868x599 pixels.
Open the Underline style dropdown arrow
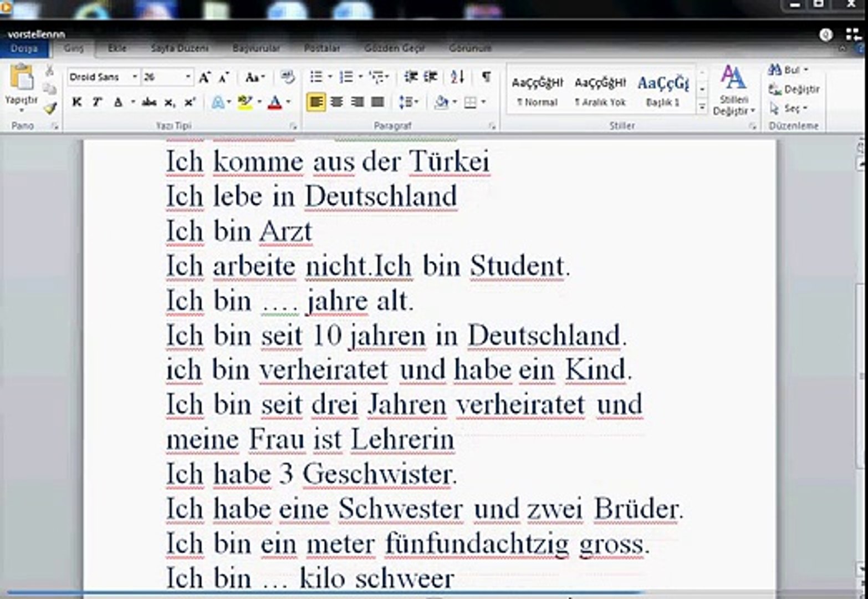(132, 103)
